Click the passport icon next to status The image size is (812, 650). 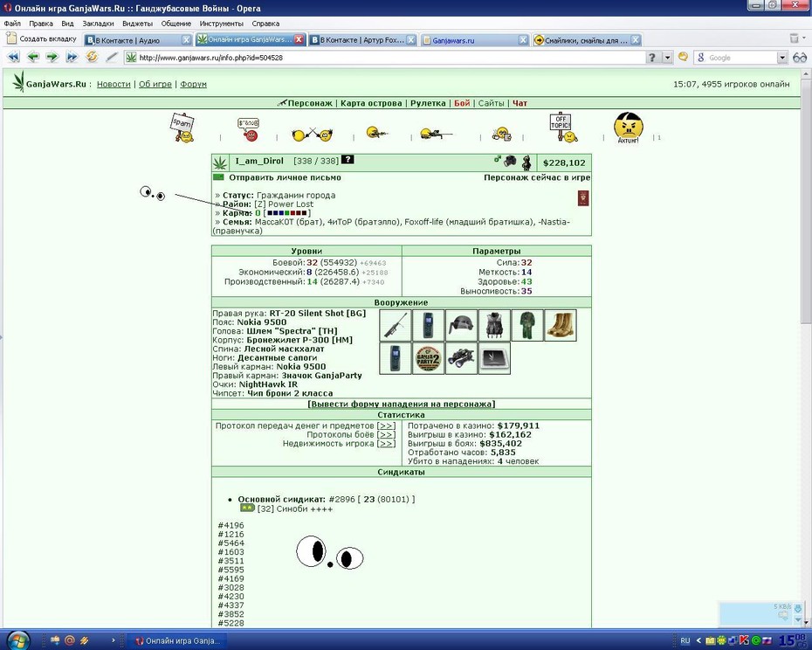point(583,198)
